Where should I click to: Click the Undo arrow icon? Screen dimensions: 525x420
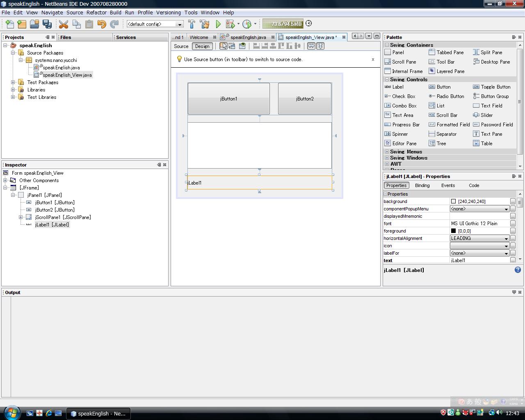pos(101,24)
